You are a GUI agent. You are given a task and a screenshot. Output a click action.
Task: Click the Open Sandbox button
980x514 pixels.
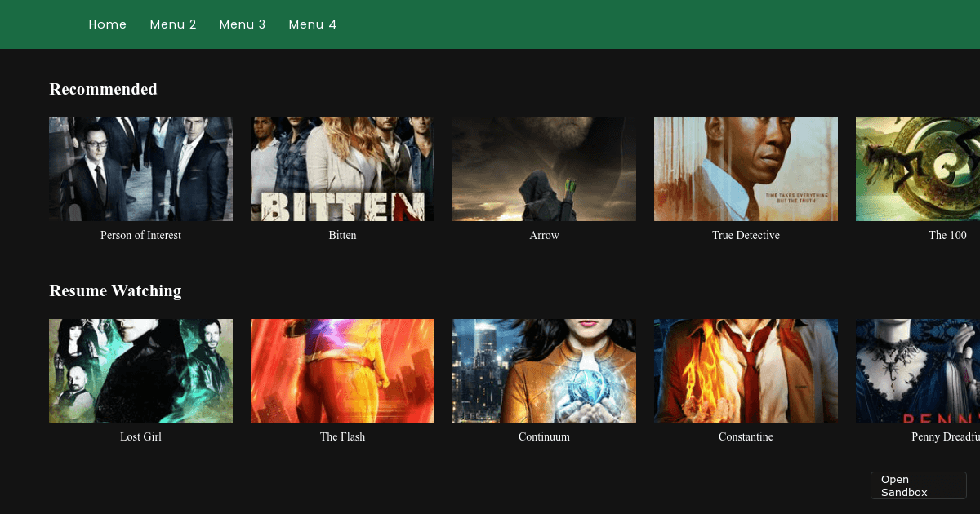coord(918,485)
